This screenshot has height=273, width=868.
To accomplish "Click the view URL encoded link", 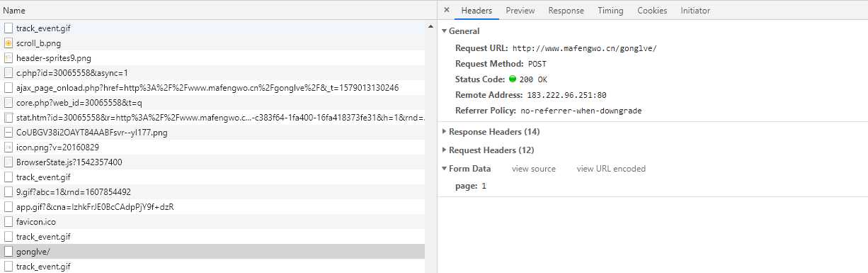I will click(611, 169).
